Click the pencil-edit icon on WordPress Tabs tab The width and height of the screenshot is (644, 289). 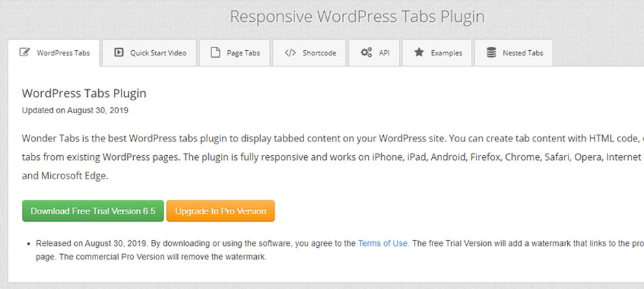click(25, 53)
